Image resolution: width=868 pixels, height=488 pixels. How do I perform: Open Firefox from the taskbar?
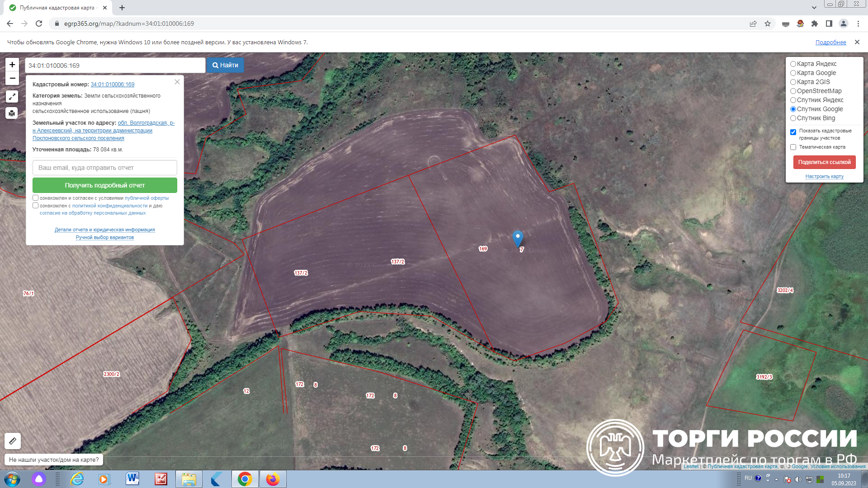[x=273, y=479]
